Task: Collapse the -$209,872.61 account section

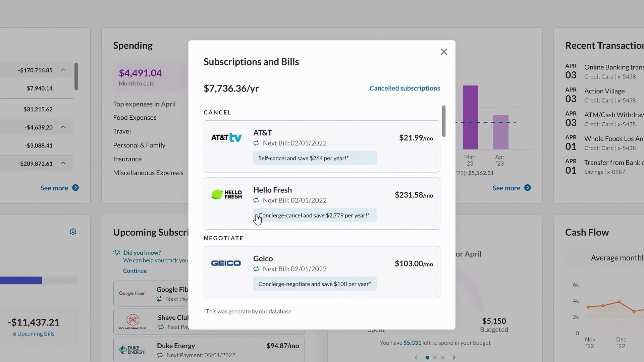Action: coord(63,163)
